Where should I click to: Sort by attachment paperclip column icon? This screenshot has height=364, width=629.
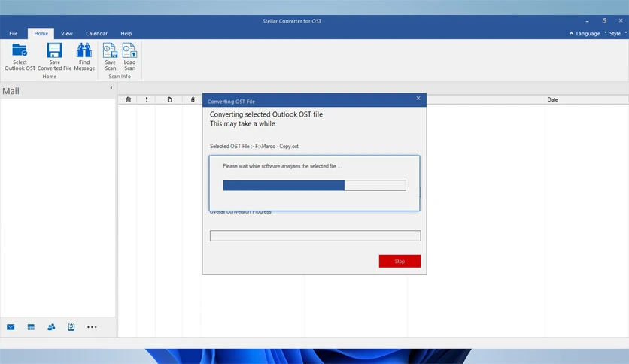pos(193,99)
